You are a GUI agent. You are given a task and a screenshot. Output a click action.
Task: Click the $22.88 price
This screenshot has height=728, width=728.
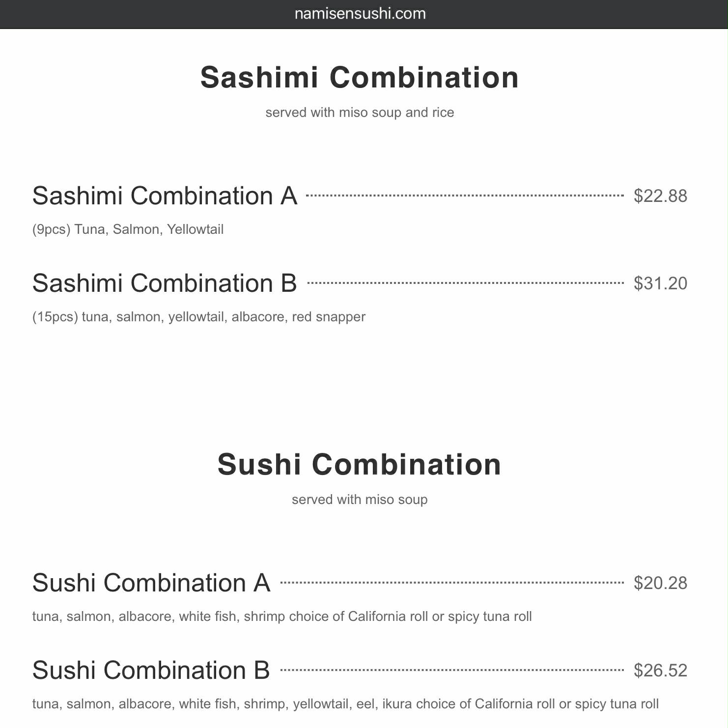pyautogui.click(x=660, y=196)
